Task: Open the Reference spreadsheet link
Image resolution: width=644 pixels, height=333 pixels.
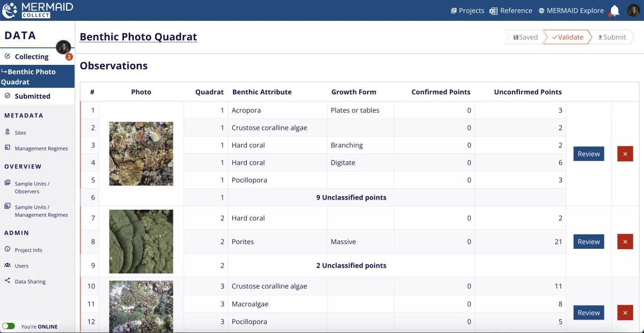Action: point(511,10)
